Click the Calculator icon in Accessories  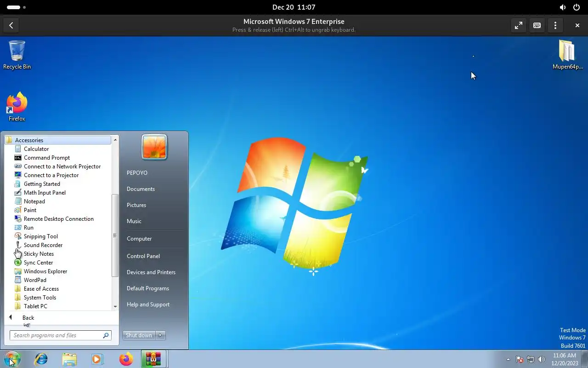(x=18, y=149)
